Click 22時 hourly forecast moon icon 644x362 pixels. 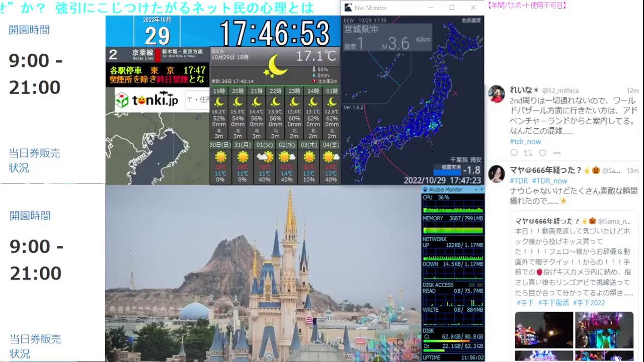click(275, 102)
